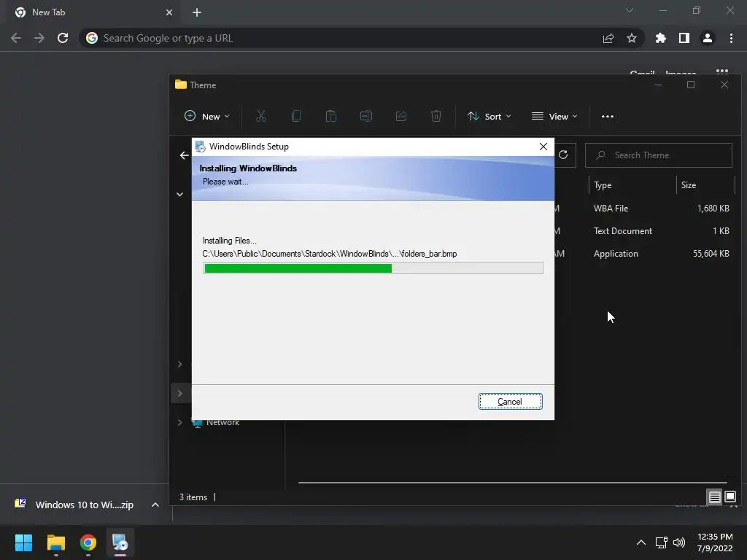Open the volume tray icon
This screenshot has width=747, height=560.
pos(679,542)
